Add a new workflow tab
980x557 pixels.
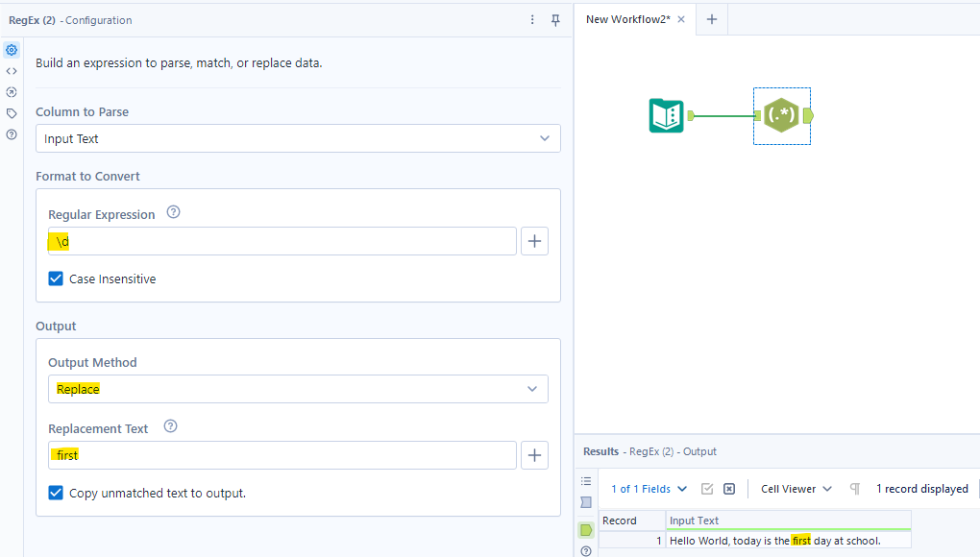[711, 19]
